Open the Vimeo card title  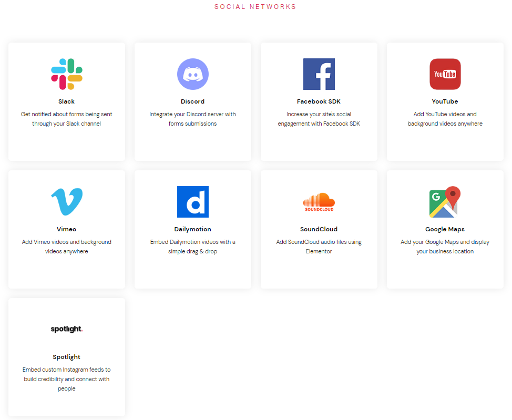click(x=67, y=229)
